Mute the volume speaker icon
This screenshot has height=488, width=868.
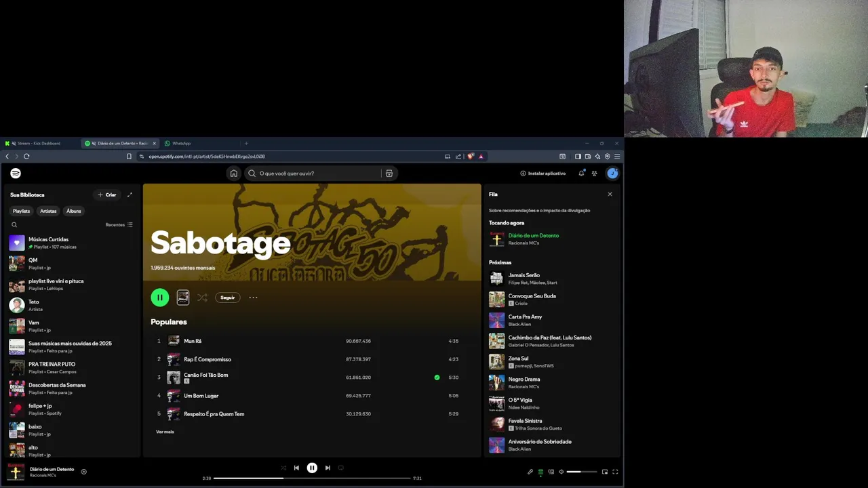(561, 472)
